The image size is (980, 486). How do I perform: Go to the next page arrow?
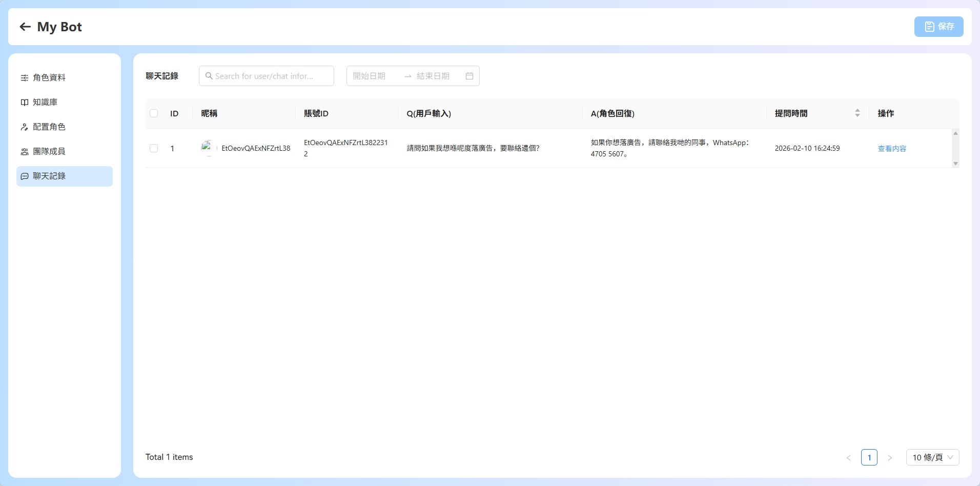(x=890, y=457)
